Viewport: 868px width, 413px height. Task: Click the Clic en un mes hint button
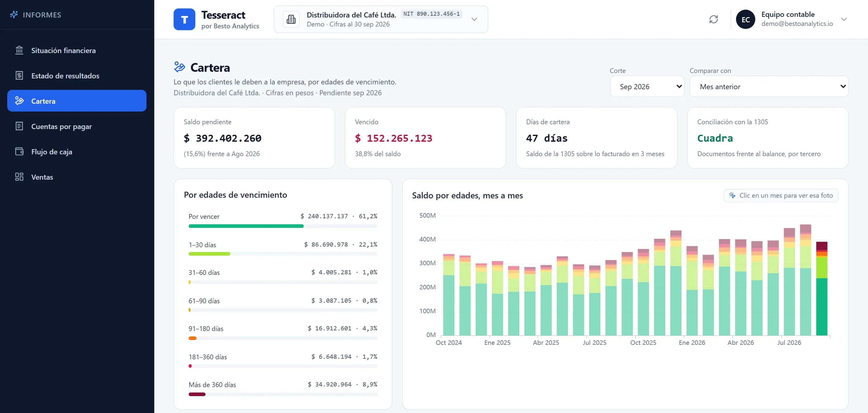780,195
